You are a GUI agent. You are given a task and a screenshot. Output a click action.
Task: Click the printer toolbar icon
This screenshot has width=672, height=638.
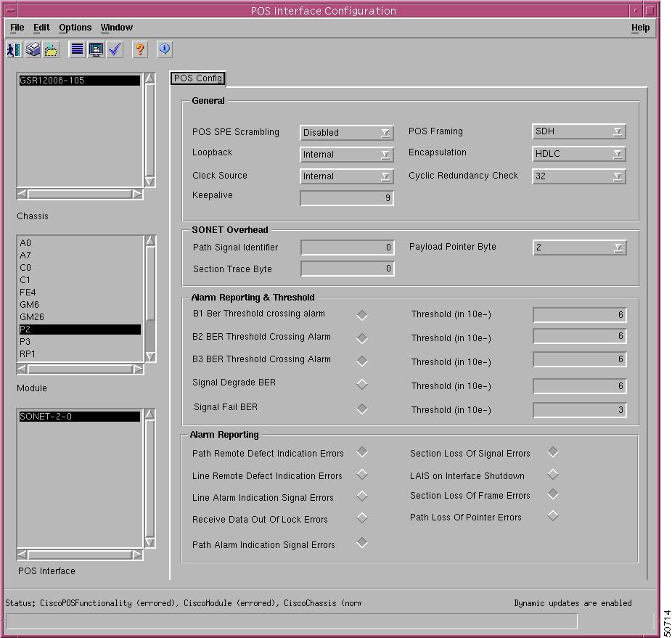pyautogui.click(x=33, y=50)
